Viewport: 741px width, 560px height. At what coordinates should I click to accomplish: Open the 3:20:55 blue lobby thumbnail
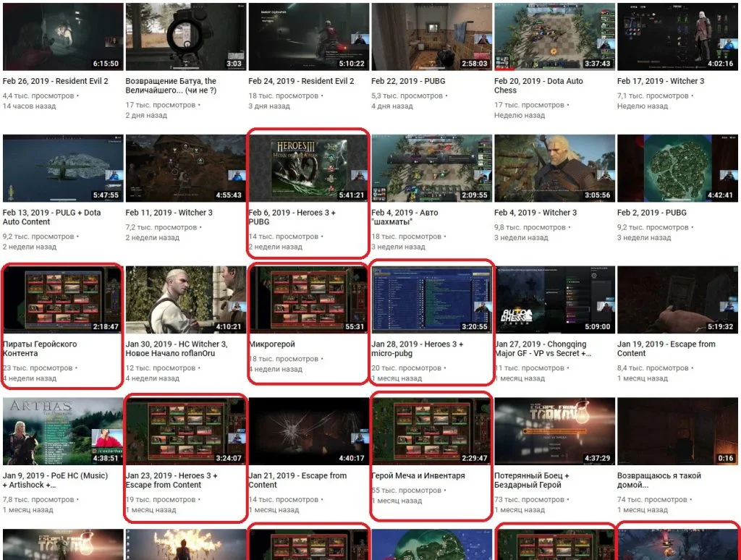(431, 300)
